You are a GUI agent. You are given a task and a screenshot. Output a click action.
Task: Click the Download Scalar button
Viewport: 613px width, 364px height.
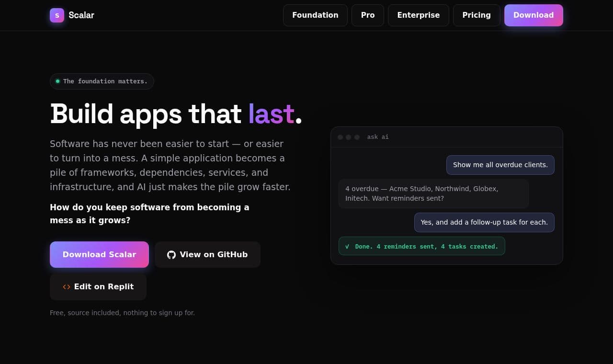(99, 254)
